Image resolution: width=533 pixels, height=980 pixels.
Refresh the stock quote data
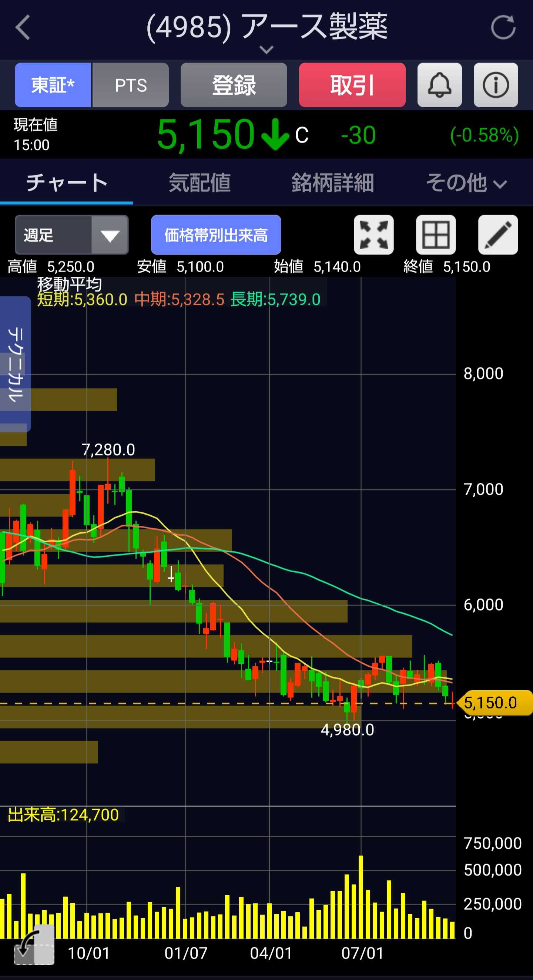[503, 27]
